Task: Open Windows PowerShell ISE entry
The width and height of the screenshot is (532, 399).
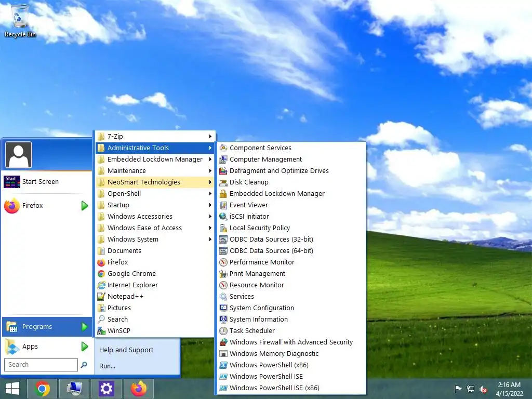Action: coord(291,376)
